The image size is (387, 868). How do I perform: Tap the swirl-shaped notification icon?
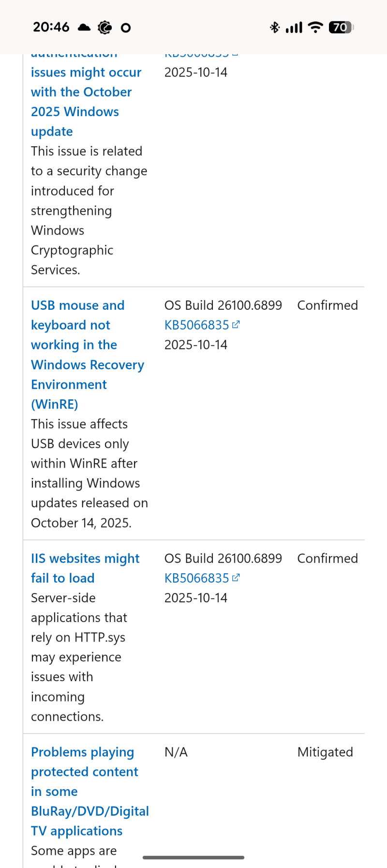pos(104,28)
